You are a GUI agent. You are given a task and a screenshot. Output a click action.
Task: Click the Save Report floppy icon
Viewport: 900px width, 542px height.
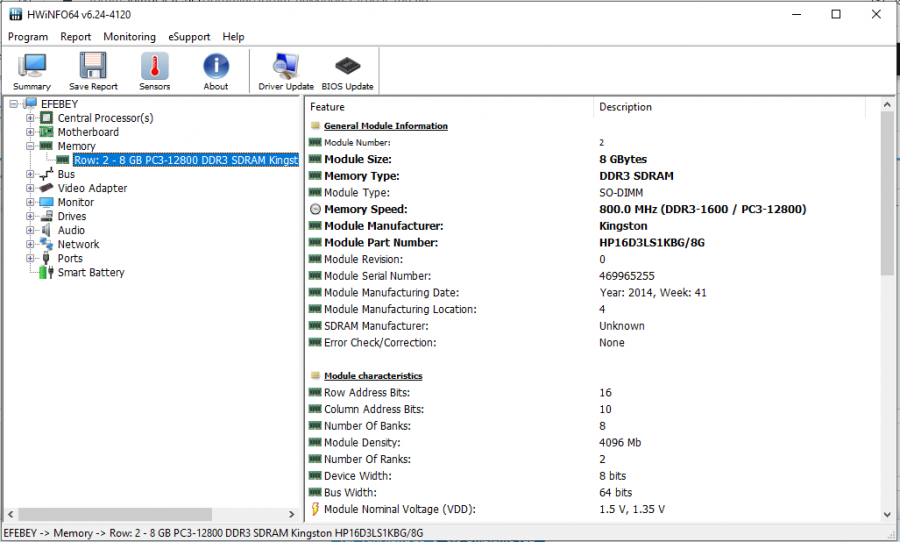93,66
